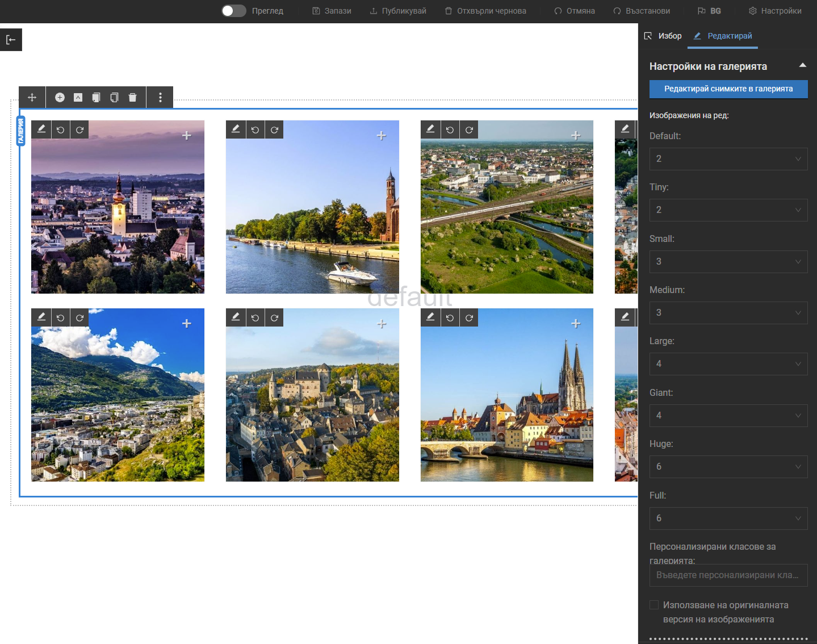Open the Default images per row dropdown
This screenshot has height=644, width=817.
(x=728, y=159)
